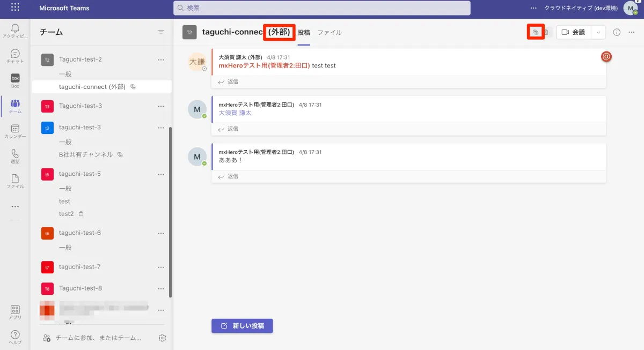Image resolution: width=644 pixels, height=350 pixels.
Task: Start a meeting with 会議 button
Action: [x=574, y=32]
